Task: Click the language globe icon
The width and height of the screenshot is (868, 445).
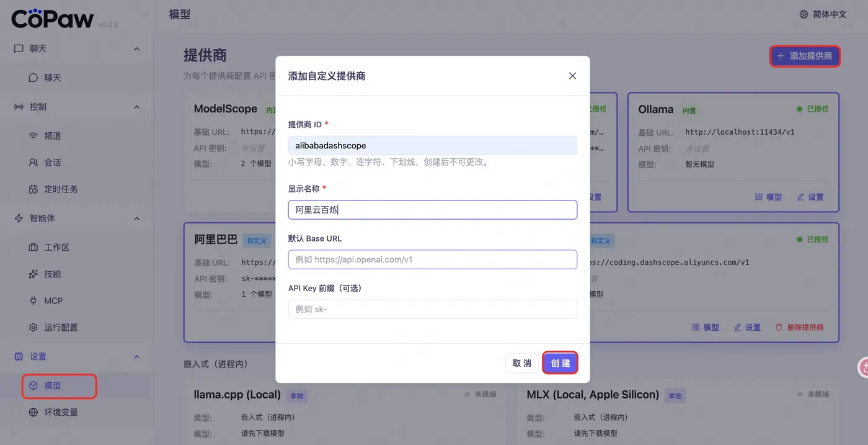Action: (804, 14)
